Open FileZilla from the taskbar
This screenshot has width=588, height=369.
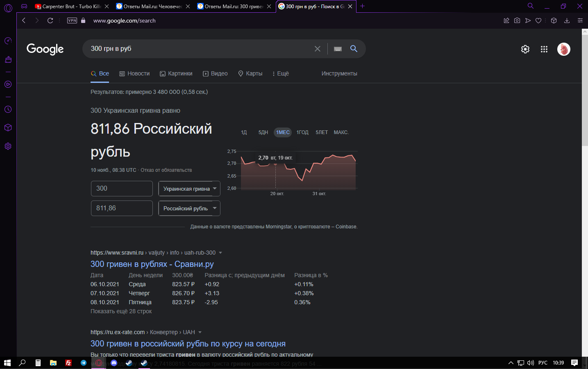click(x=68, y=363)
